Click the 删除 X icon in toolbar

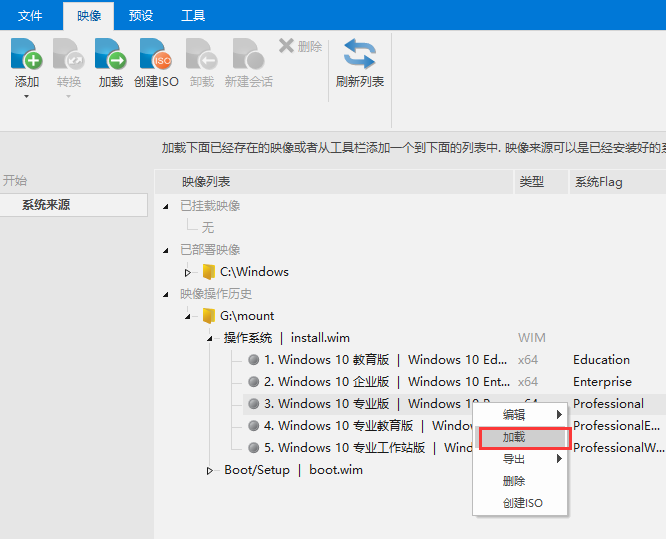pyautogui.click(x=286, y=45)
